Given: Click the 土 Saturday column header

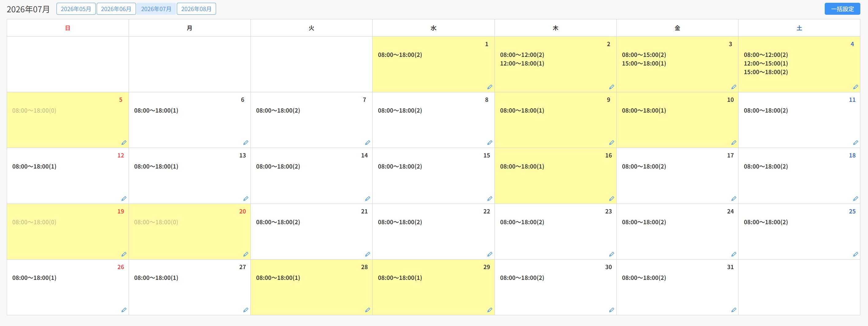Looking at the screenshot, I should click(799, 28).
